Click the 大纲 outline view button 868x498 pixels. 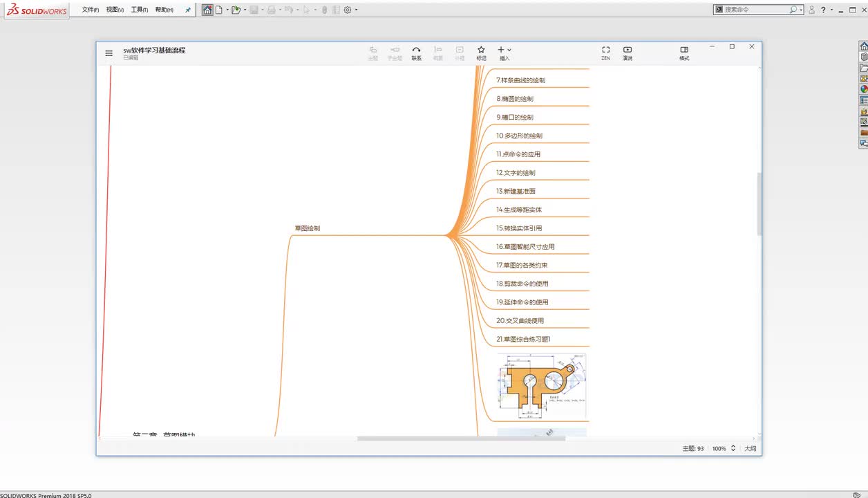750,449
